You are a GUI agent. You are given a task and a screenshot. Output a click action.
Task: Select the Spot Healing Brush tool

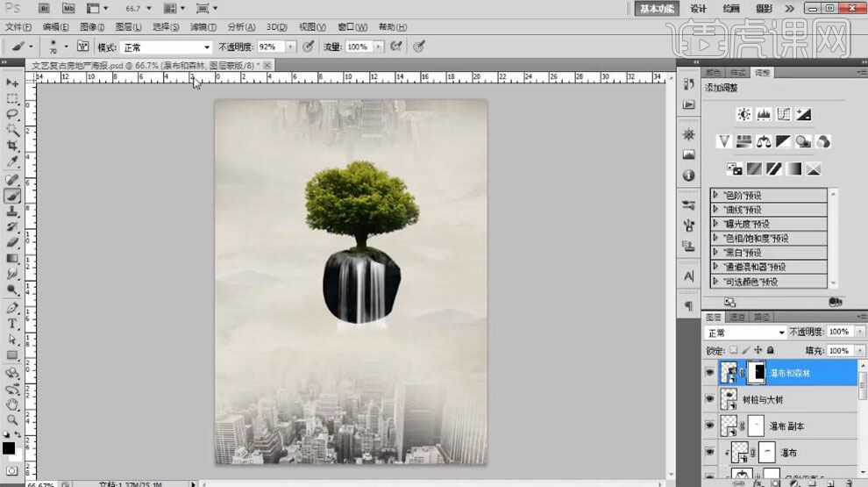[x=12, y=180]
